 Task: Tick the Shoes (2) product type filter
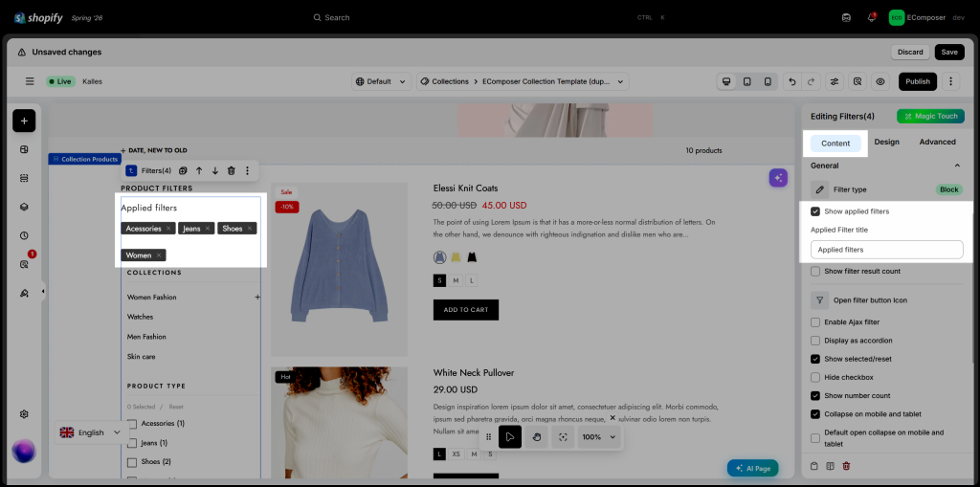point(132,462)
